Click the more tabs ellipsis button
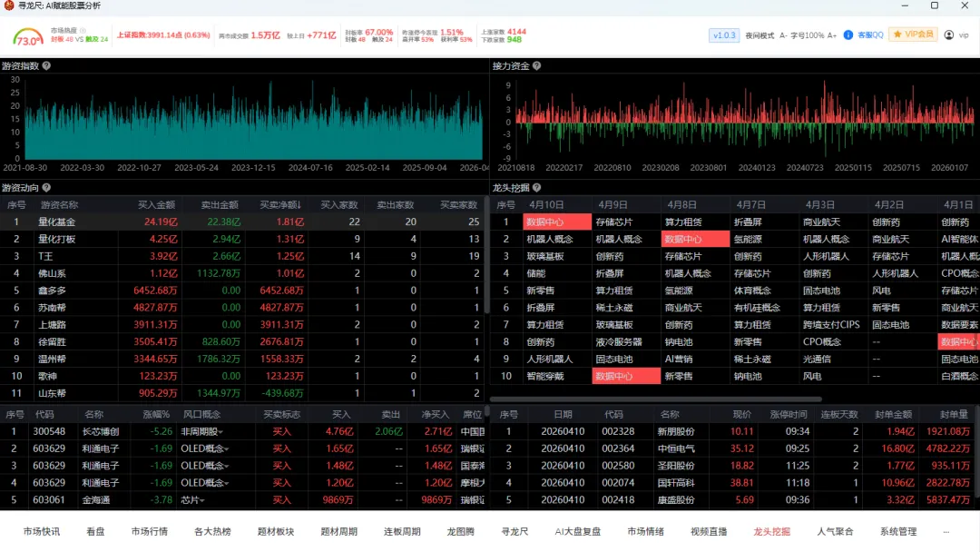This screenshot has width=980, height=552. click(946, 531)
